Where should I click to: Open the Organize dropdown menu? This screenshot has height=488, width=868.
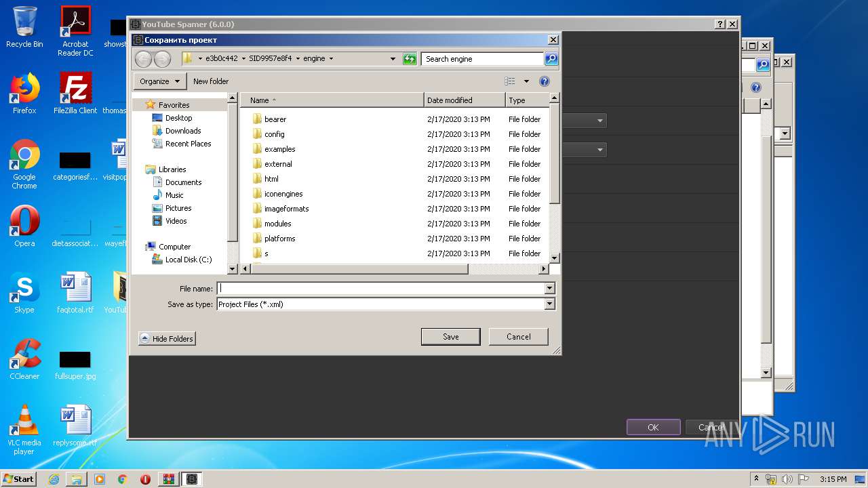tap(160, 81)
